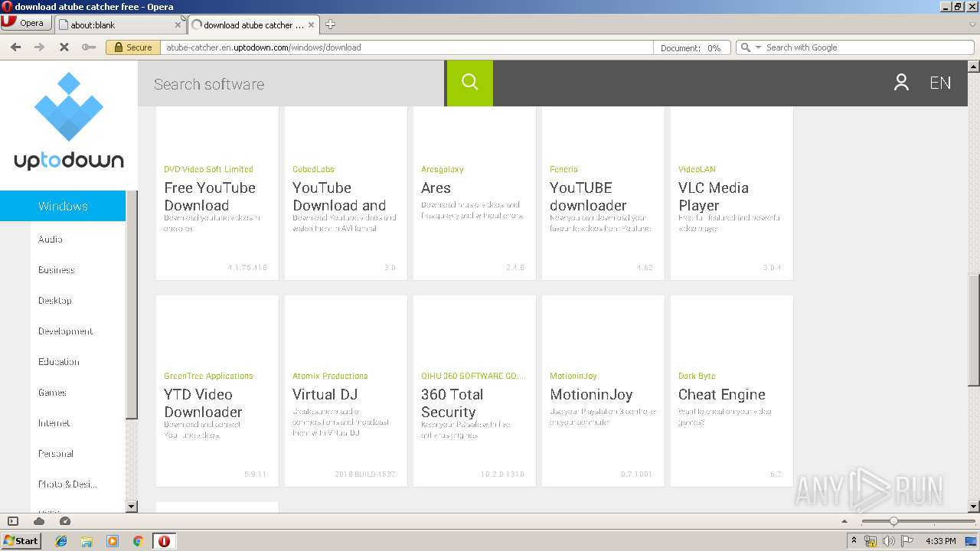Show hidden tray icons arrow
This screenshot has width=980, height=551.
point(854,541)
